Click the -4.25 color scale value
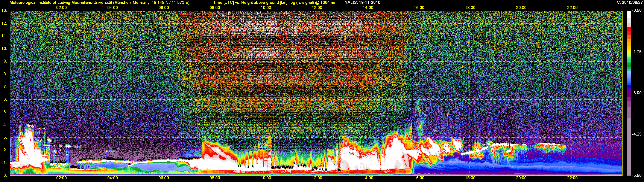Viewport: 644px width, 182px height. 637,134
